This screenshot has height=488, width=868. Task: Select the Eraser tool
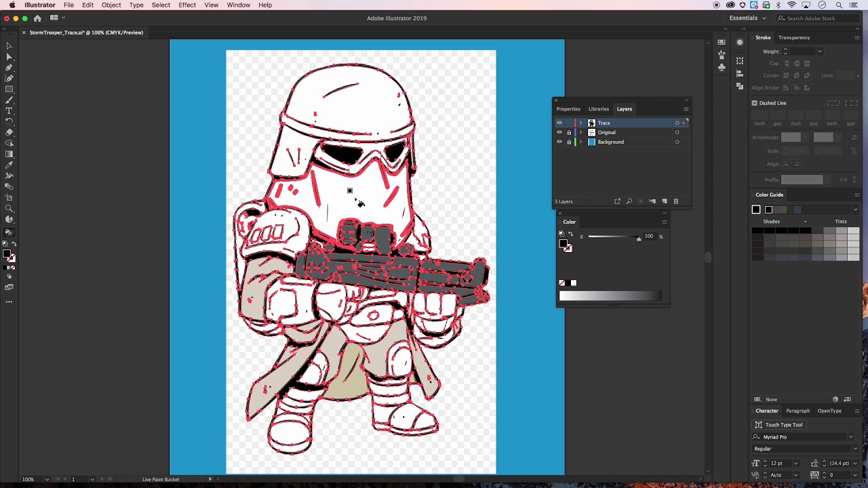(9, 132)
